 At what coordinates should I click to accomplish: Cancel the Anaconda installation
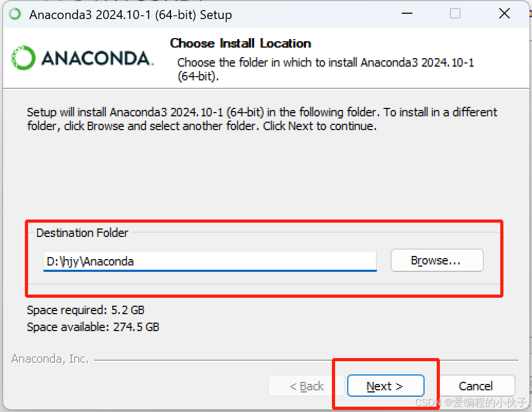tap(476, 386)
